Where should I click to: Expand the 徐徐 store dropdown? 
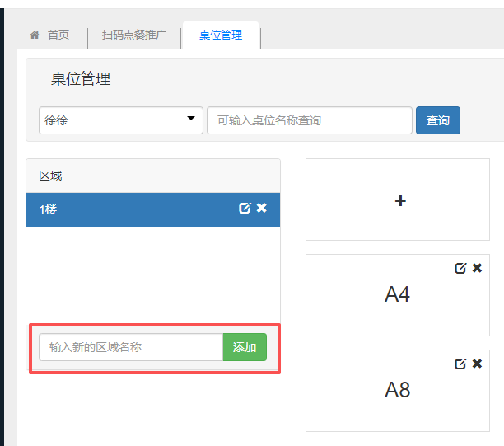click(x=121, y=120)
